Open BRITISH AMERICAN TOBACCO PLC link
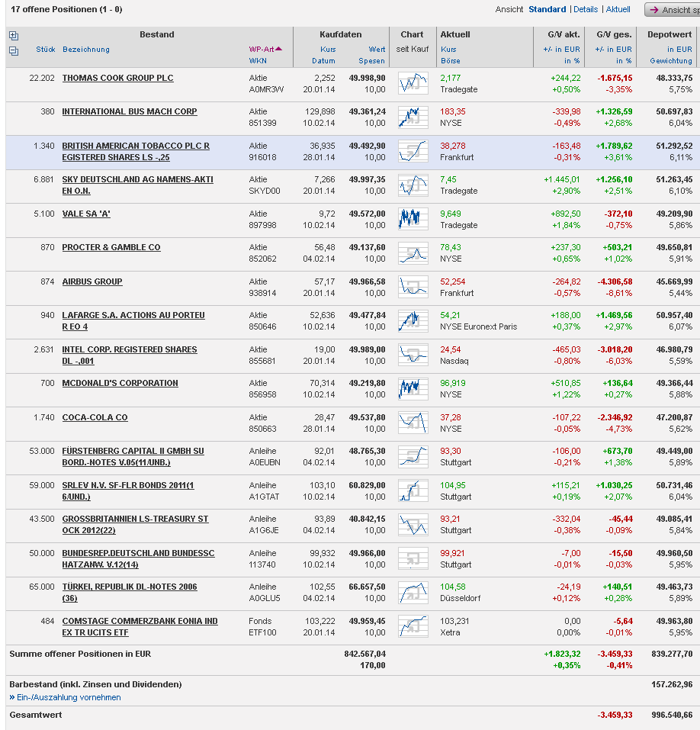The height and width of the screenshot is (730, 700). click(x=136, y=151)
